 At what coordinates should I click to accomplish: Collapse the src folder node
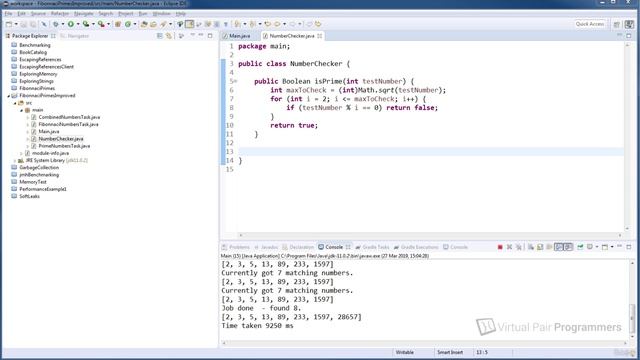point(15,103)
